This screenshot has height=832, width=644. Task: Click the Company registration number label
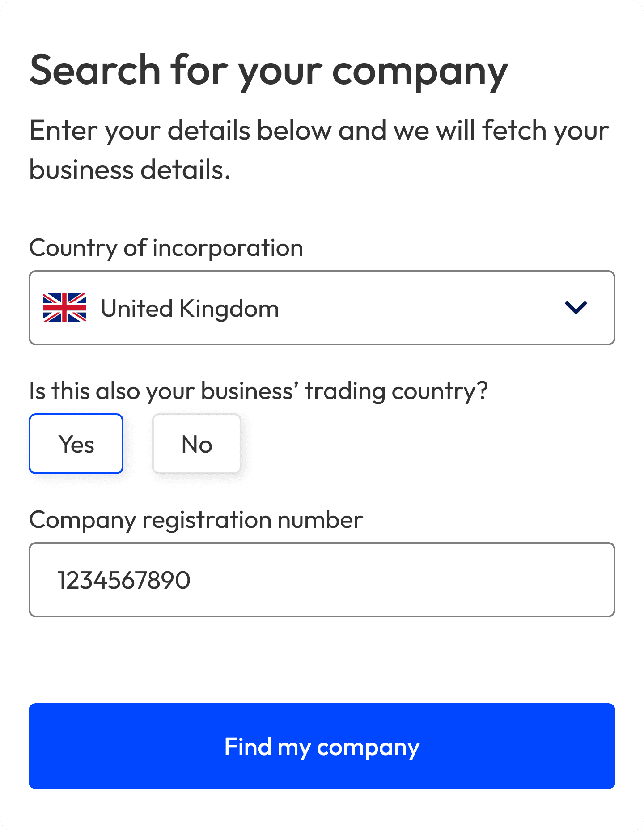(196, 519)
